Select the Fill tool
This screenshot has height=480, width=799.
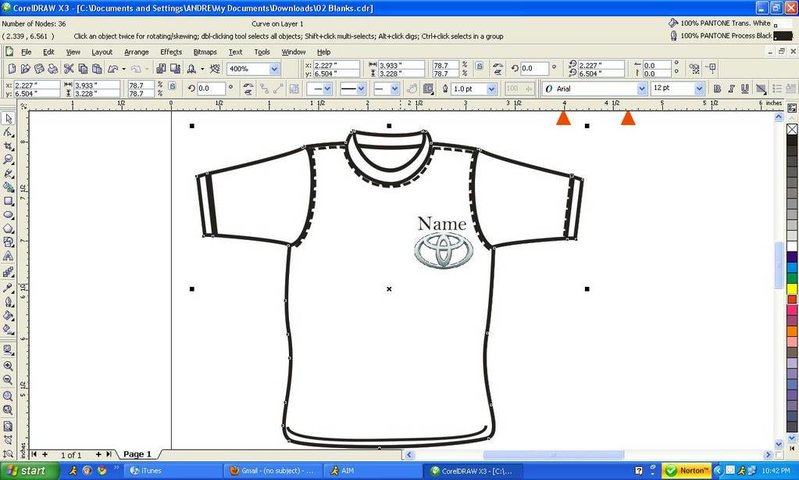click(x=8, y=315)
